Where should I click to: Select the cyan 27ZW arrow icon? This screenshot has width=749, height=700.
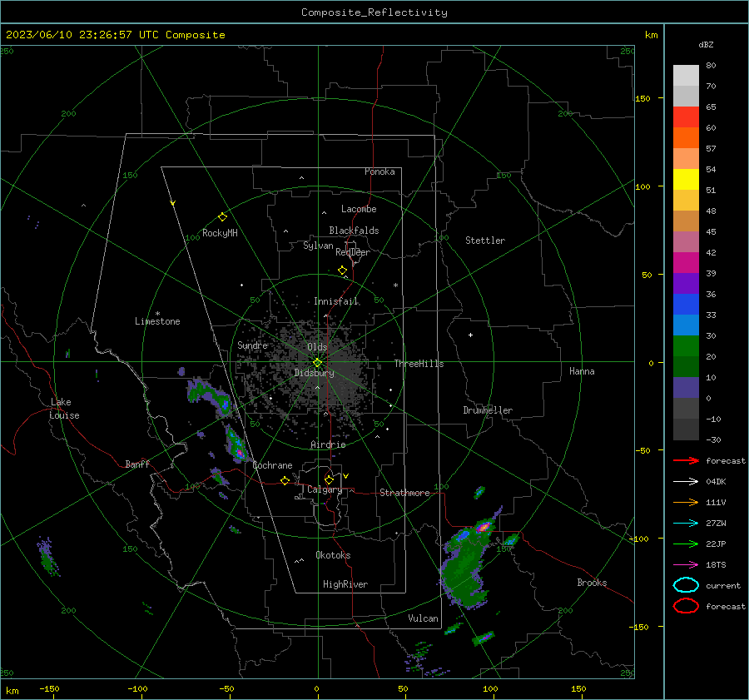pyautogui.click(x=686, y=524)
